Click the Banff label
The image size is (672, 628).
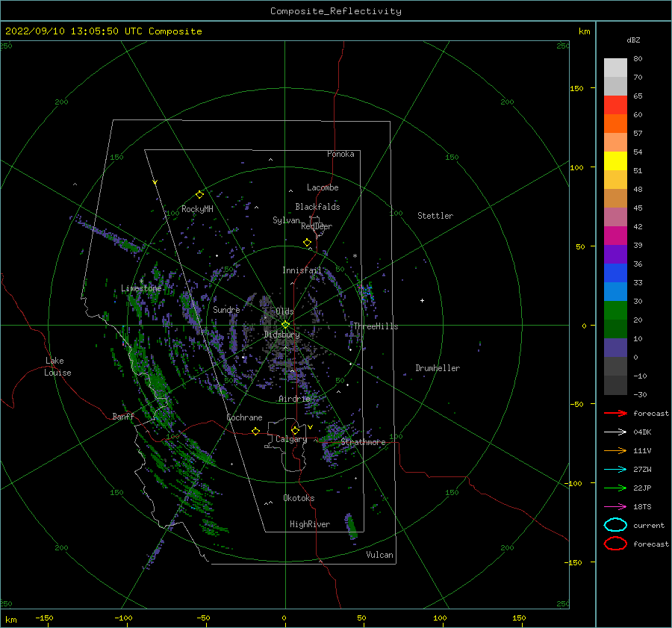point(123,416)
